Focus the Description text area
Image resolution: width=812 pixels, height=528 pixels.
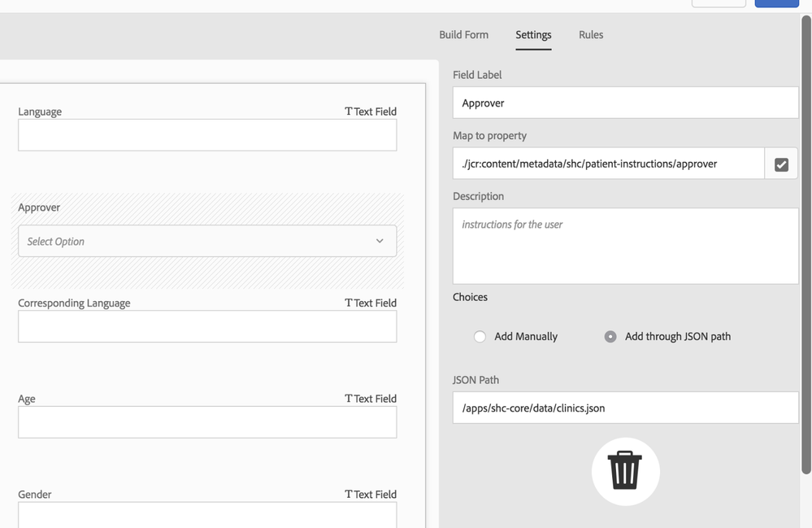(x=625, y=246)
